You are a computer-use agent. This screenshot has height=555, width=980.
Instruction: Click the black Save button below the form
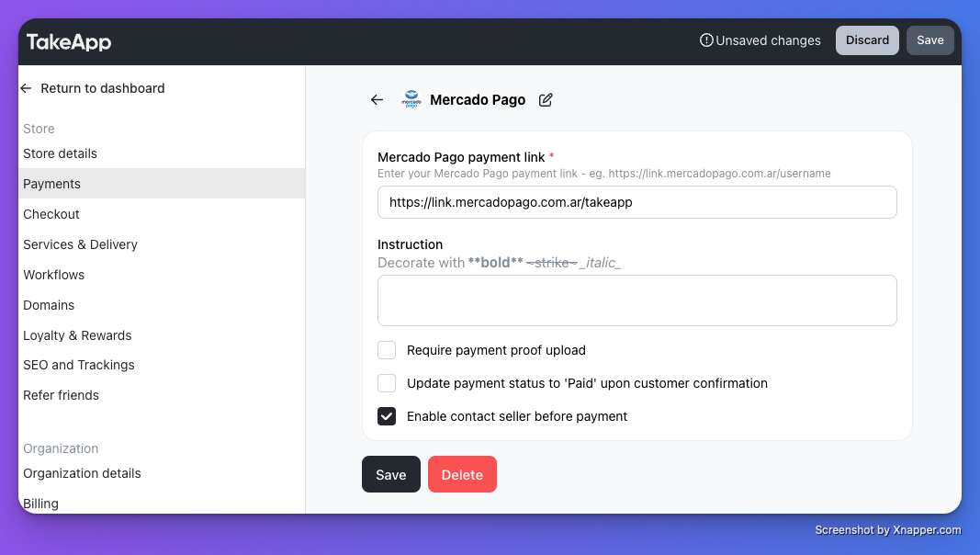[x=391, y=474]
